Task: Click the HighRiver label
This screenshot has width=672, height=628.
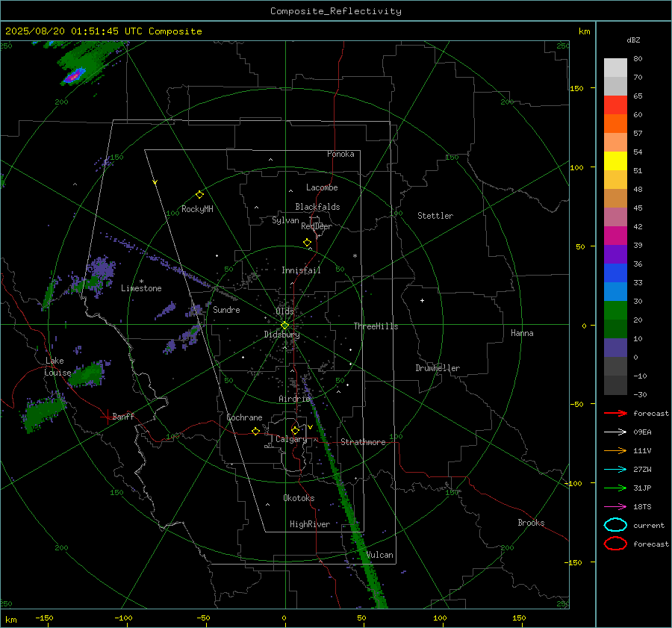Action: pyautogui.click(x=310, y=524)
